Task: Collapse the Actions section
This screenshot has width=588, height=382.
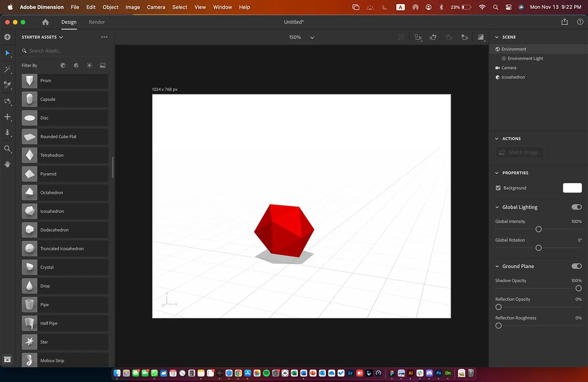Action: [497, 139]
